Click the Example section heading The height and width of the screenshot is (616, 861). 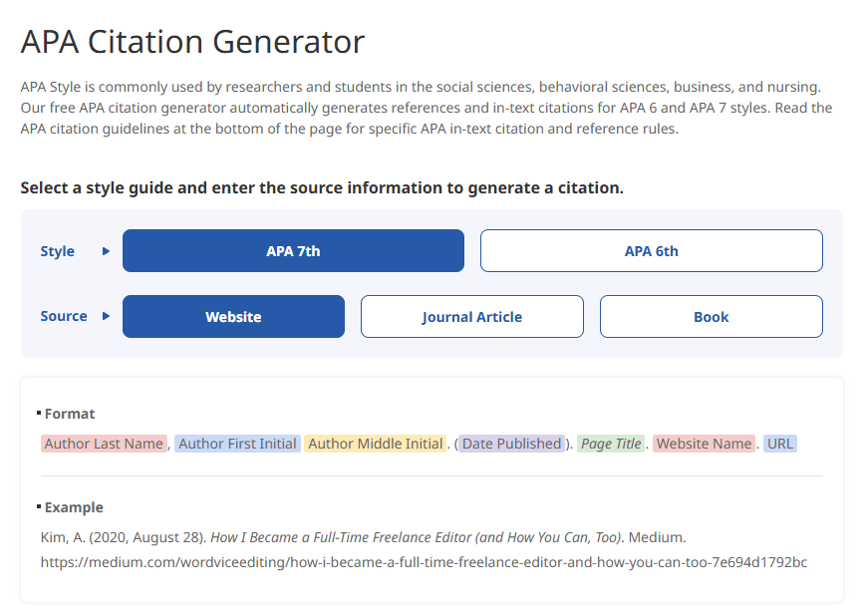tap(74, 506)
